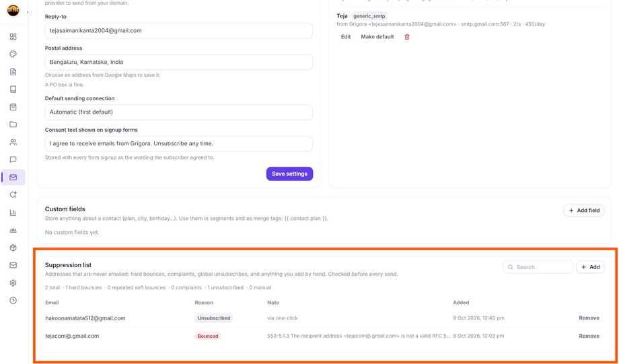Click the '2 total' count
The height and width of the screenshot is (364, 619).
pyautogui.click(x=52, y=287)
